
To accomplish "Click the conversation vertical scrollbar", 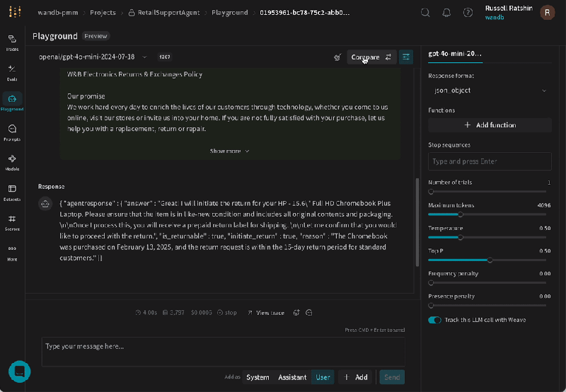I will (x=417, y=222).
